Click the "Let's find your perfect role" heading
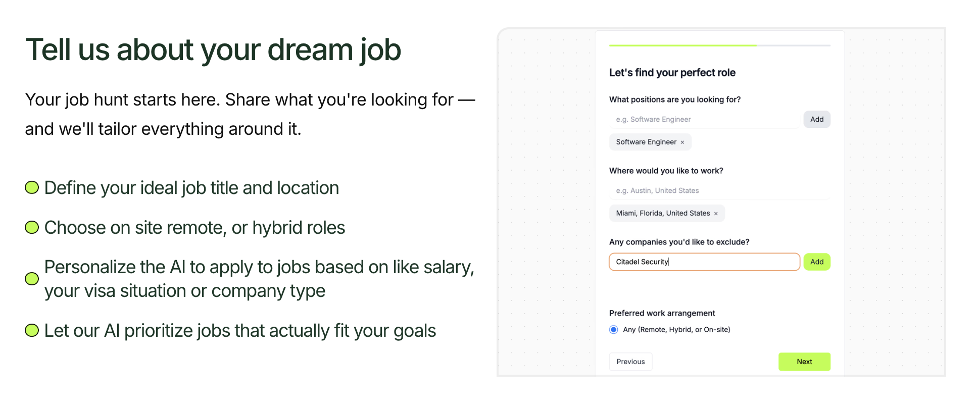The height and width of the screenshot is (406, 980). [672, 72]
